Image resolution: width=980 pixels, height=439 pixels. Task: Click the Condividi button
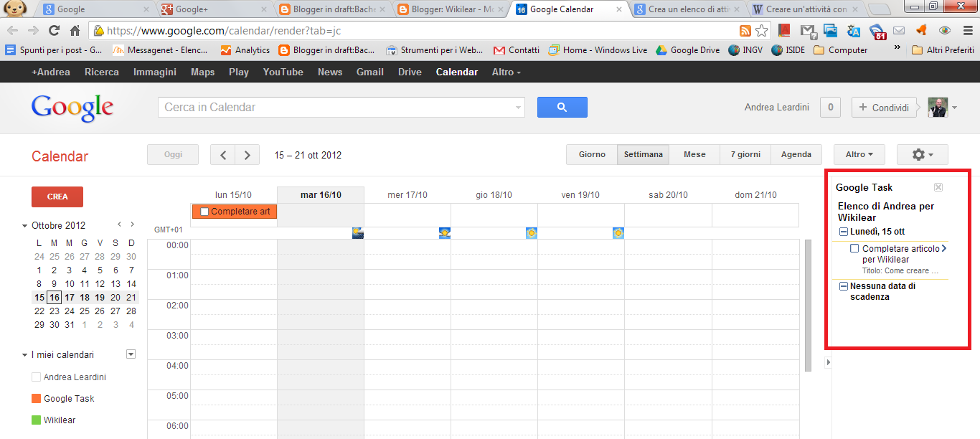[x=885, y=107]
